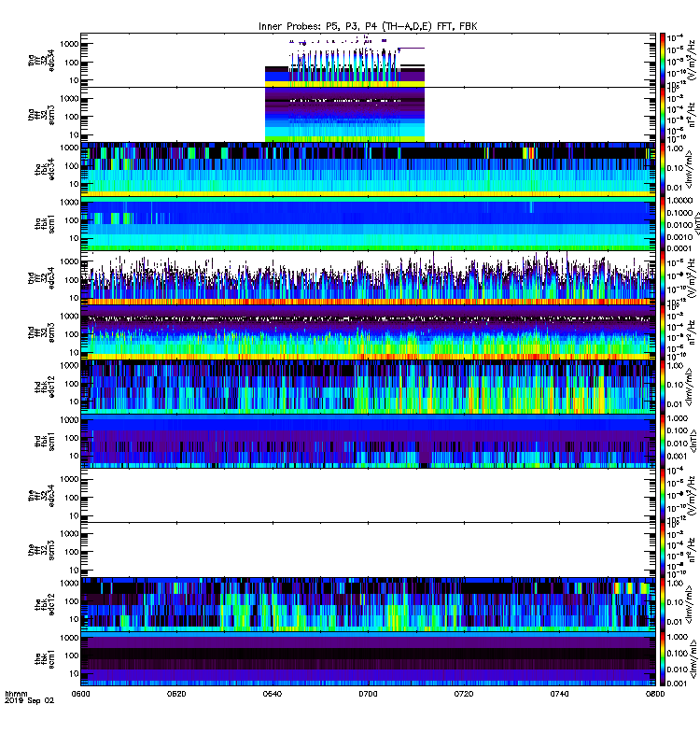700x747 pixels.
Task: Click inside the tha fbk edc34 spectrogram panel
Action: point(368,169)
